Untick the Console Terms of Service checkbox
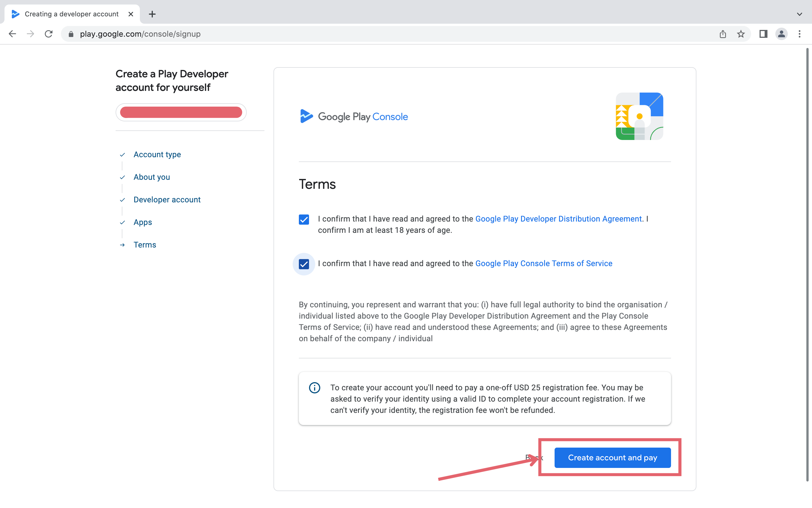This screenshot has height=508, width=812. (304, 264)
